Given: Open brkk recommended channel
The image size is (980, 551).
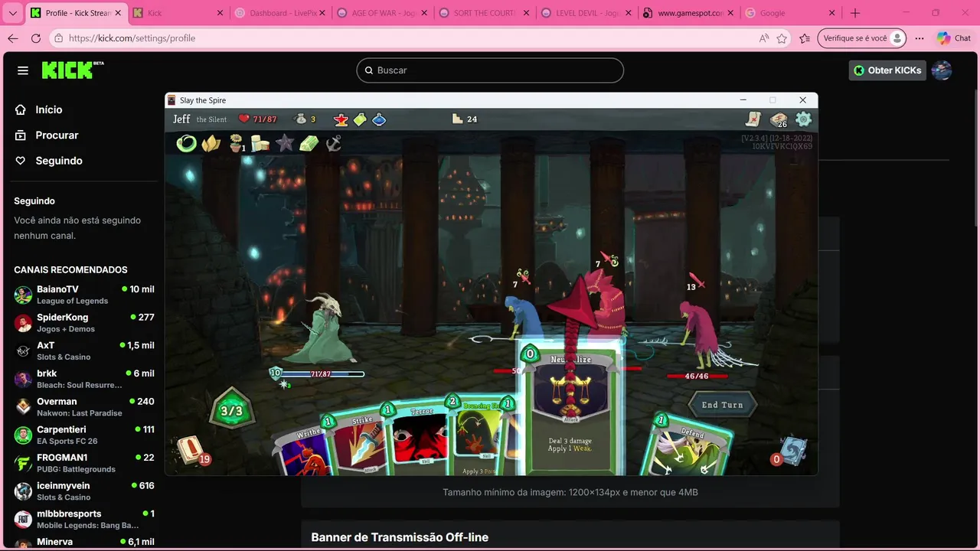Looking at the screenshot, I should 84,379.
